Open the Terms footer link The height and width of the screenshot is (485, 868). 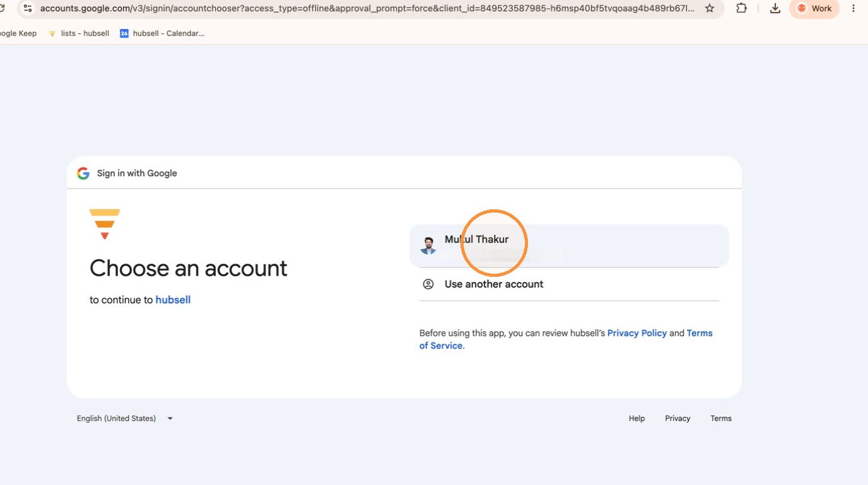(721, 419)
